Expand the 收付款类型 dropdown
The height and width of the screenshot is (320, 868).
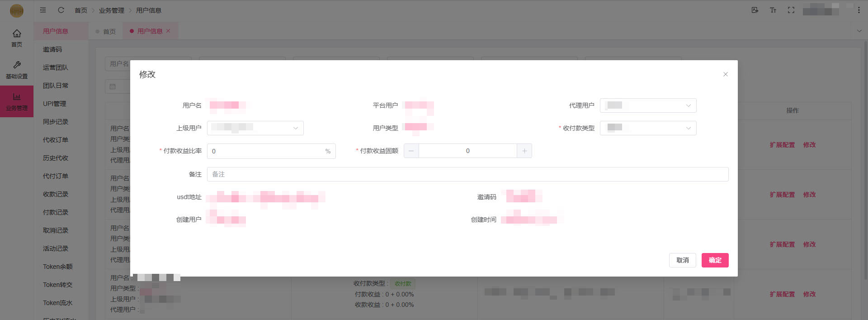648,128
